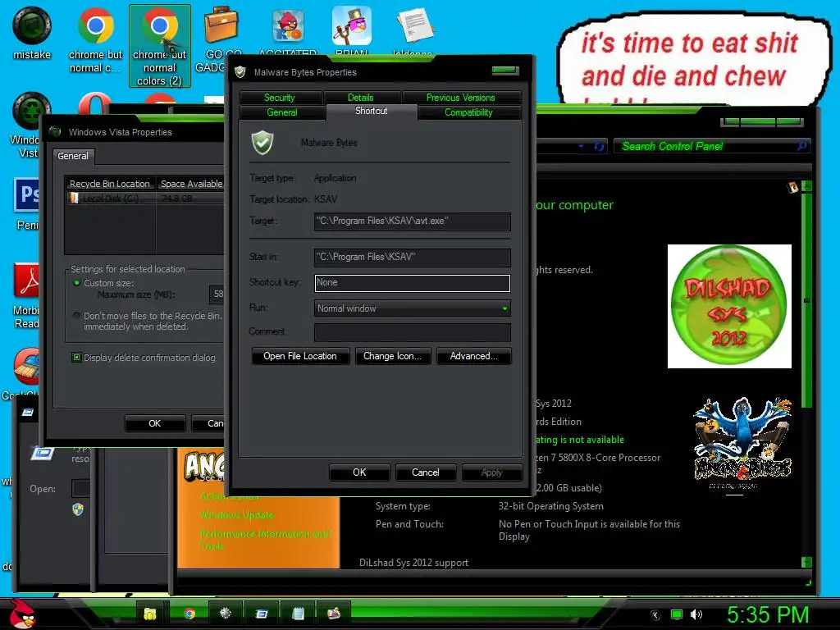The height and width of the screenshot is (630, 840).
Task: Click the Change Icon... button
Action: coord(393,356)
